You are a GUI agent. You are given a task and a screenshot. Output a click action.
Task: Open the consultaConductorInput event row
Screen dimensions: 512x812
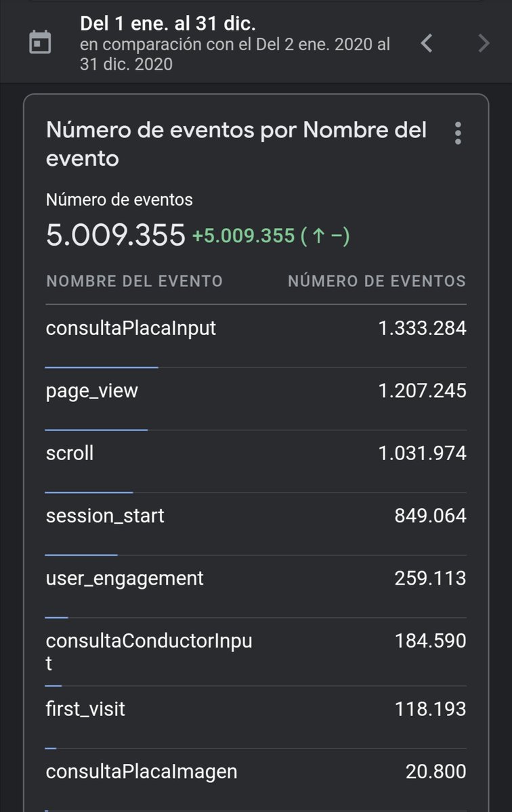pos(256,652)
